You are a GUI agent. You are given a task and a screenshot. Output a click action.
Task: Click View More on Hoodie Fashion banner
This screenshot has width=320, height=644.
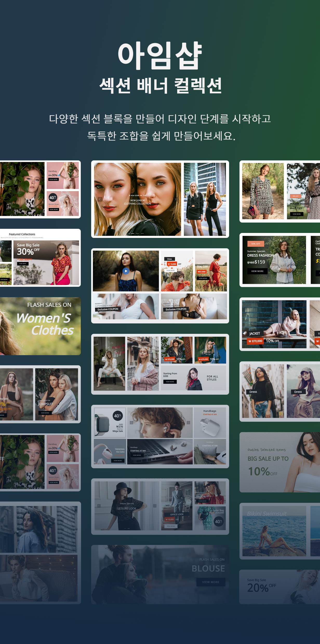tap(297, 214)
